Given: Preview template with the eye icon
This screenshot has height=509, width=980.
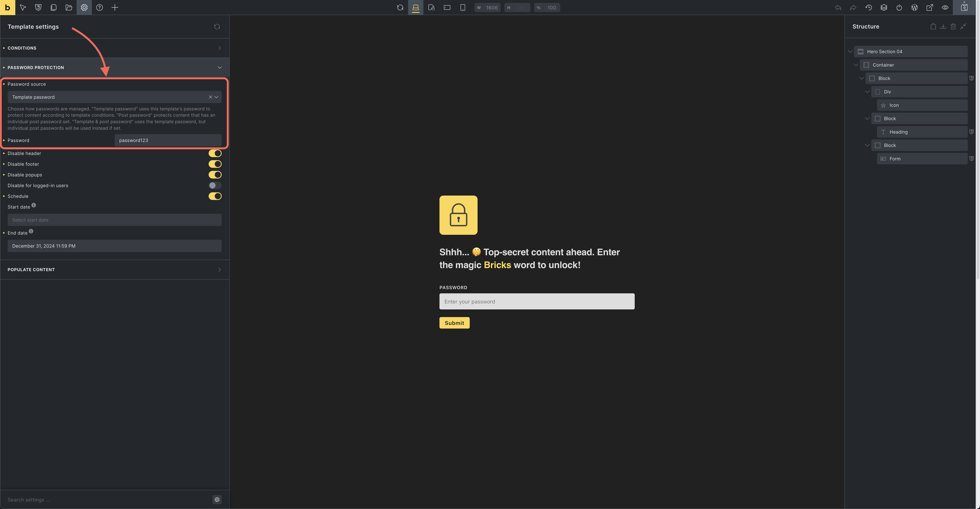Looking at the screenshot, I should pyautogui.click(x=945, y=8).
